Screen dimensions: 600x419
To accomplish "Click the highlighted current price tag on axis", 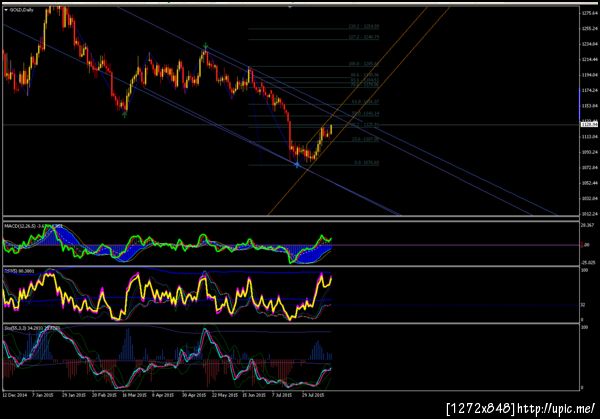I will pyautogui.click(x=589, y=124).
